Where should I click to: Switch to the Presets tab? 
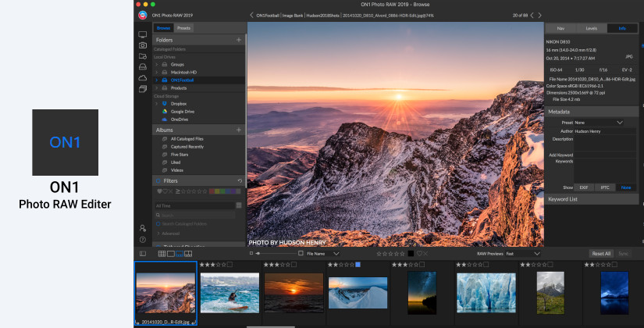click(183, 28)
